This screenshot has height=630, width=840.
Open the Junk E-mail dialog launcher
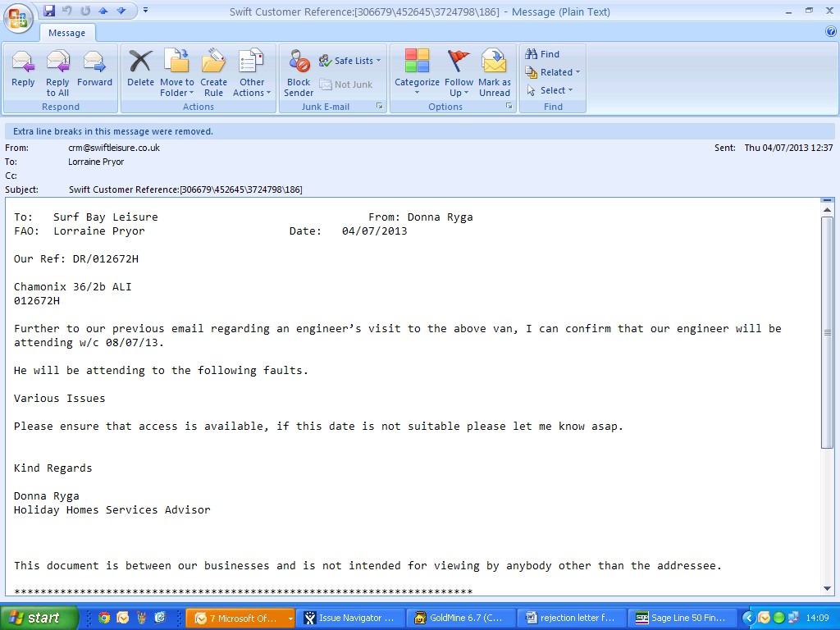[379, 106]
